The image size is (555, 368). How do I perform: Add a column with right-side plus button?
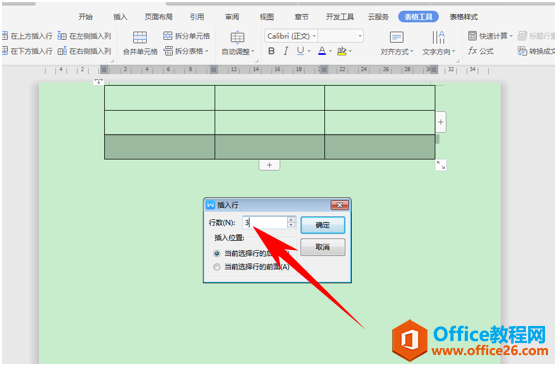click(441, 122)
